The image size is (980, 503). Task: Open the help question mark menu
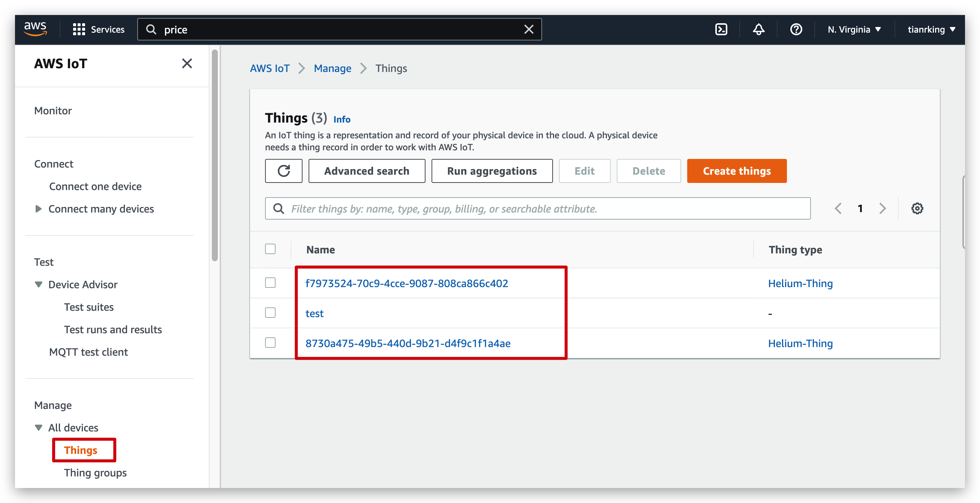(x=796, y=29)
